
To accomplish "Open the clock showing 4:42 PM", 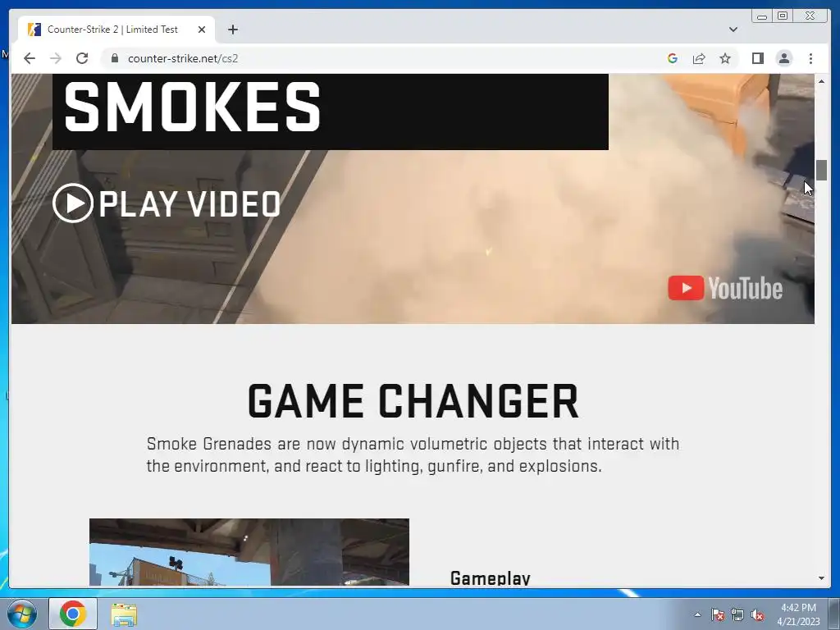I will coord(798,614).
